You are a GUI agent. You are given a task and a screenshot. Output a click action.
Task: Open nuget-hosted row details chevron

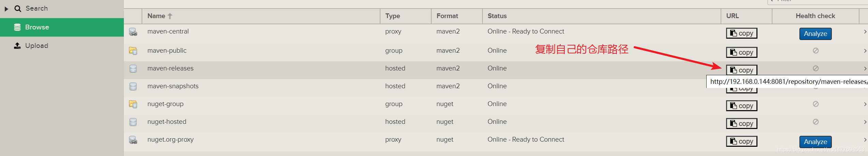click(x=865, y=122)
